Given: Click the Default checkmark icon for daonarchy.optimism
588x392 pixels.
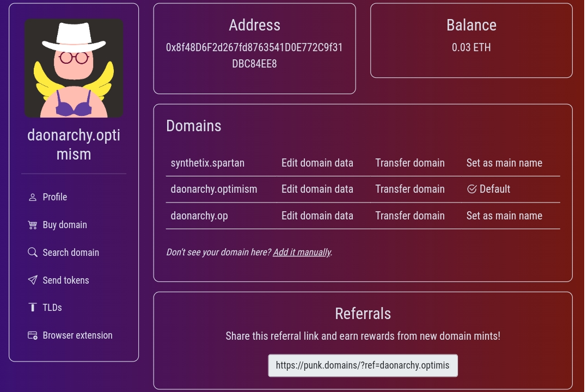Looking at the screenshot, I should tap(471, 189).
